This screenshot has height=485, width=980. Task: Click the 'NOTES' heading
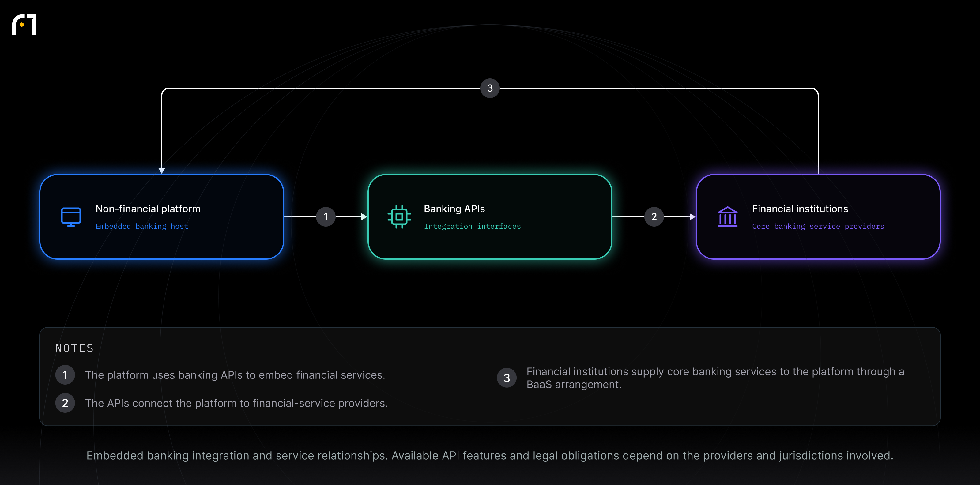pos(74,348)
